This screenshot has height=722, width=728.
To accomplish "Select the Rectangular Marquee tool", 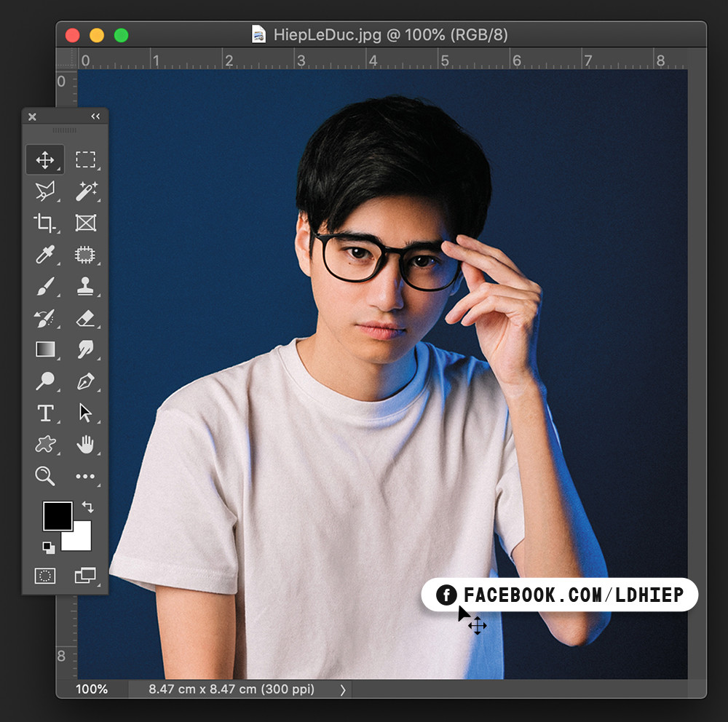I will (x=85, y=159).
